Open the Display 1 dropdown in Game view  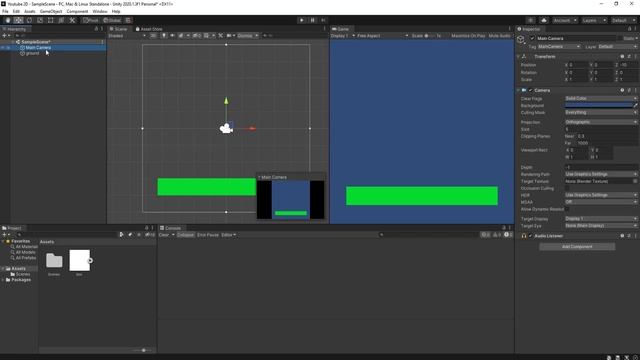(x=343, y=36)
